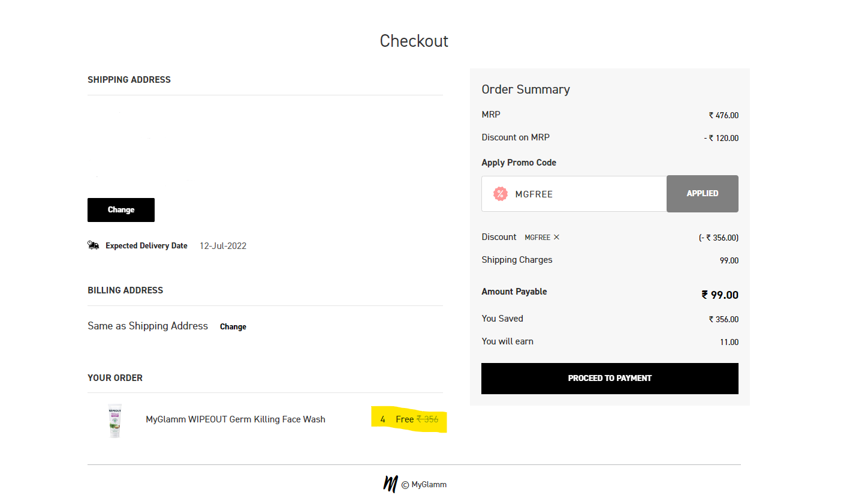Screen dimensions: 868x504
Task: Click the Order Summary heading
Action: [x=526, y=89]
